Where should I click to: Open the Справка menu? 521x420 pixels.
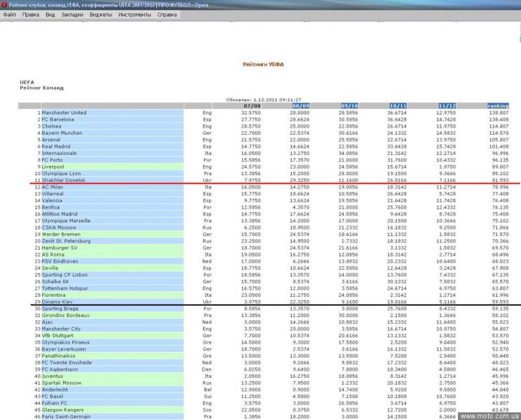[x=167, y=15]
